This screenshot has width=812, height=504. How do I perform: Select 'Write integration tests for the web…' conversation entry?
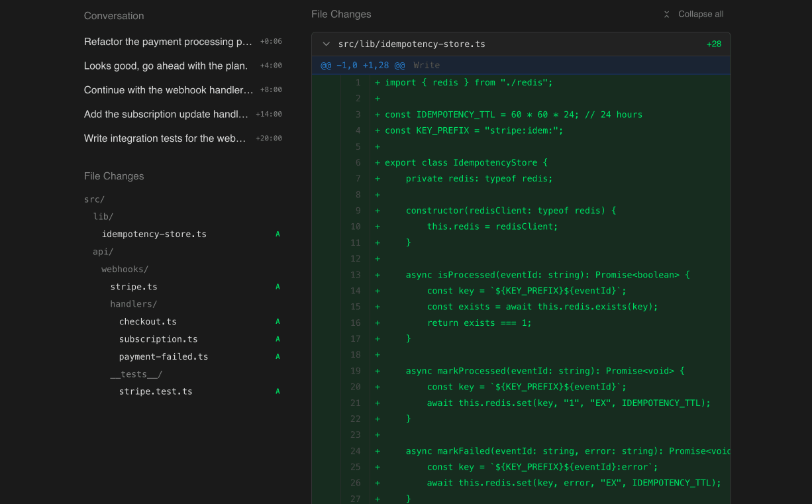pos(167,138)
